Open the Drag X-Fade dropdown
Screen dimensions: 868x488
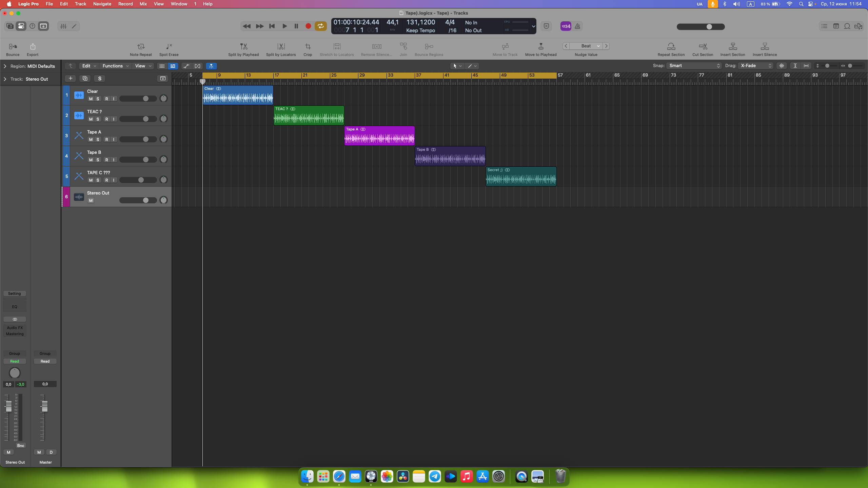pos(756,66)
